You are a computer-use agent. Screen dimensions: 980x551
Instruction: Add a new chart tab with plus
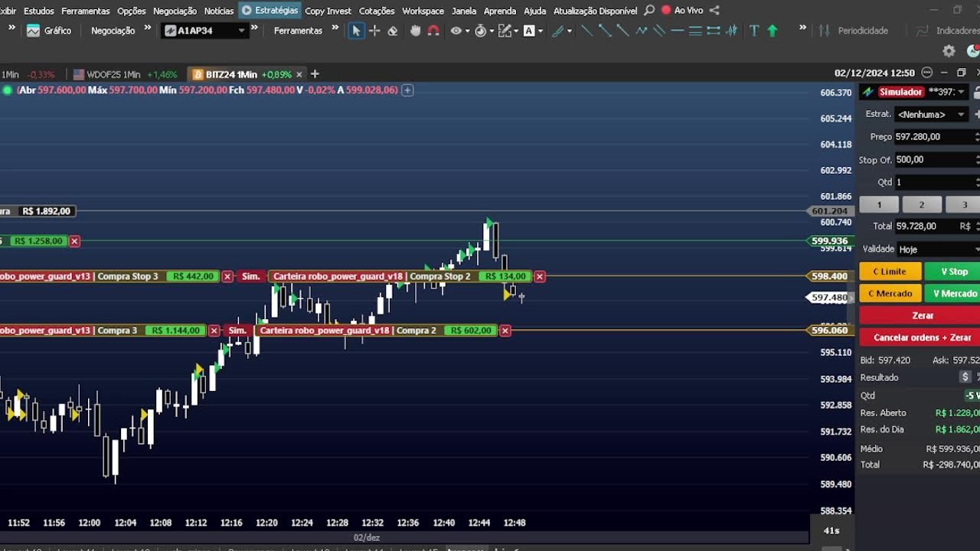coord(315,74)
